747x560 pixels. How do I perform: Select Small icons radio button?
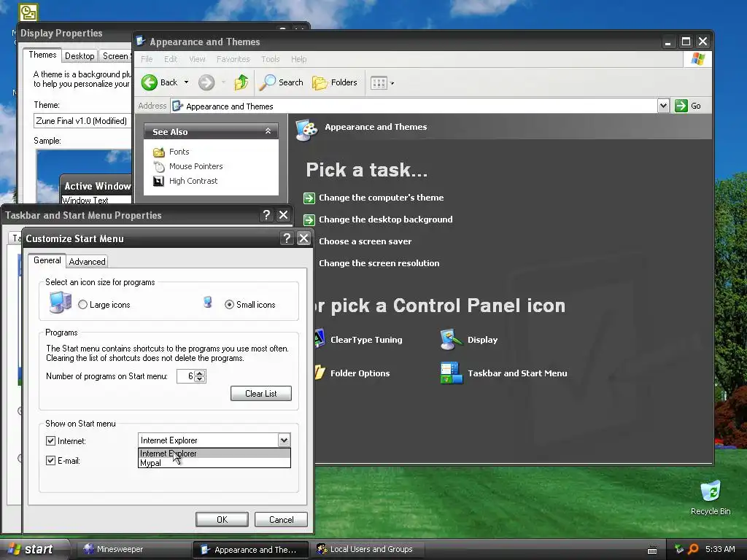[x=229, y=304]
